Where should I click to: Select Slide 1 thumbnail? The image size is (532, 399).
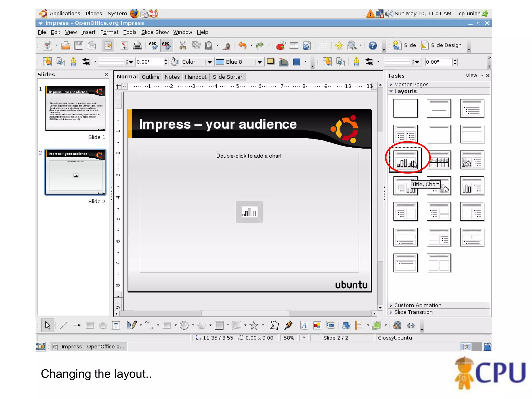[75, 108]
